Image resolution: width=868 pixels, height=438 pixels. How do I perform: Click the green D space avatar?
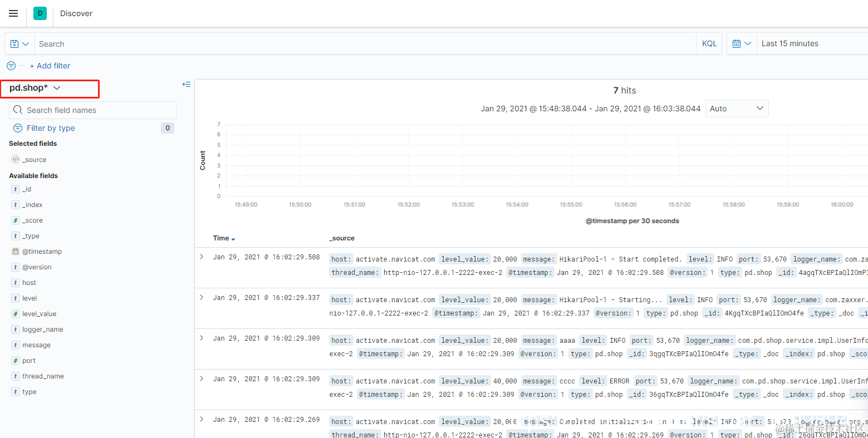coord(40,13)
